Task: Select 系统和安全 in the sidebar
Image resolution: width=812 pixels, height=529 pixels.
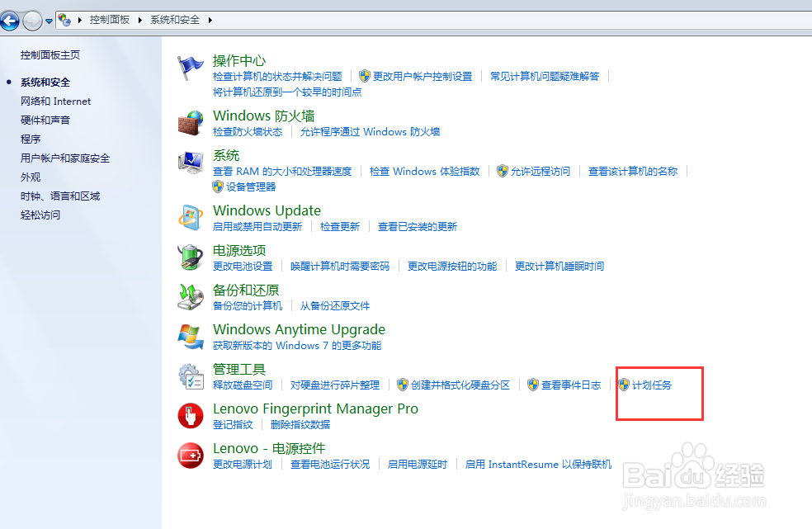Action: point(45,82)
